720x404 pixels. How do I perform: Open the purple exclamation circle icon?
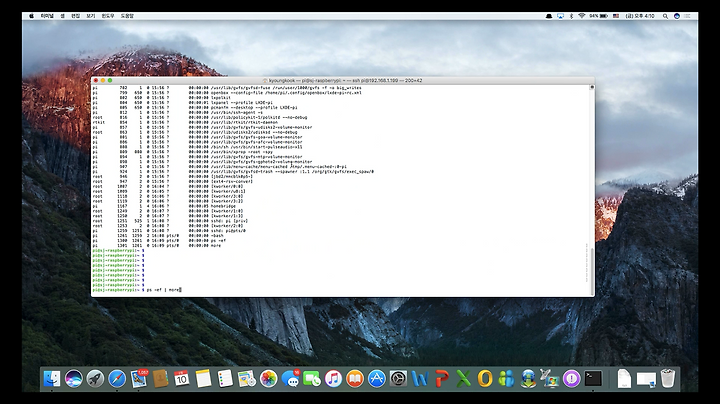pos(571,379)
